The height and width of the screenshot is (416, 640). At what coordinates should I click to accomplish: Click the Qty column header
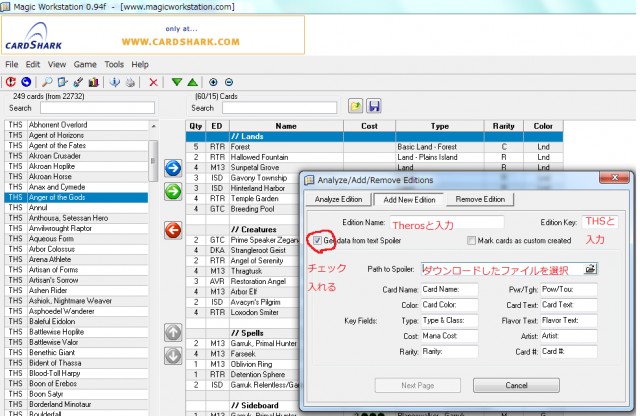point(196,126)
